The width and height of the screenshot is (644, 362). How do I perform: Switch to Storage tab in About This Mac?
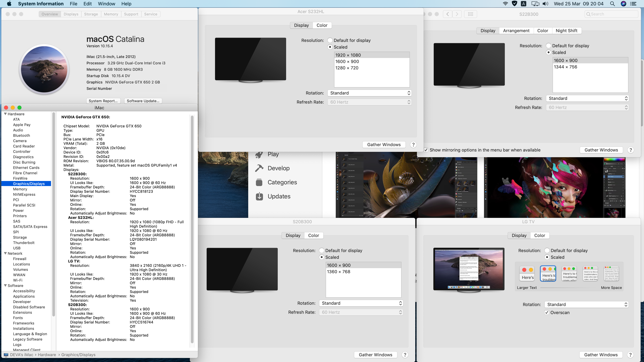91,14
